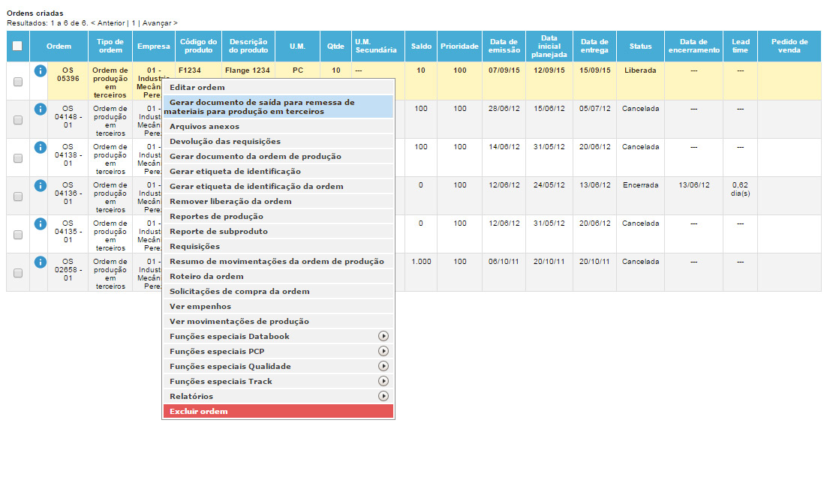Check the box for order OS 05396

(18, 82)
